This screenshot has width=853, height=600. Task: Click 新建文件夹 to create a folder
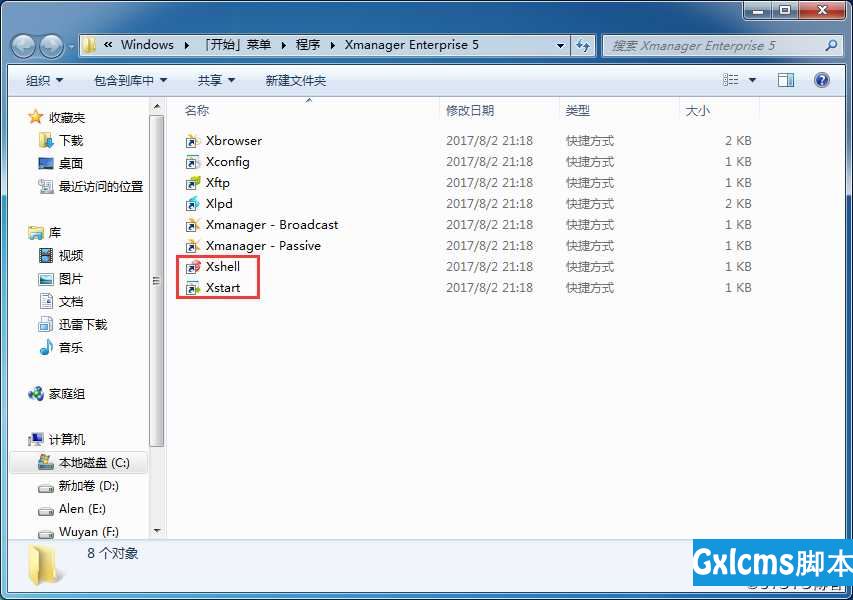(x=295, y=81)
